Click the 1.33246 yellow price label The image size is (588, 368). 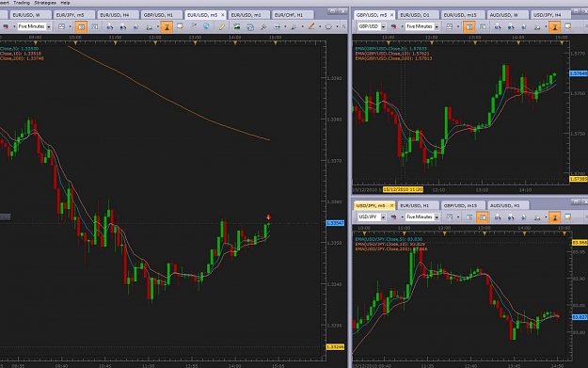[x=335, y=347]
